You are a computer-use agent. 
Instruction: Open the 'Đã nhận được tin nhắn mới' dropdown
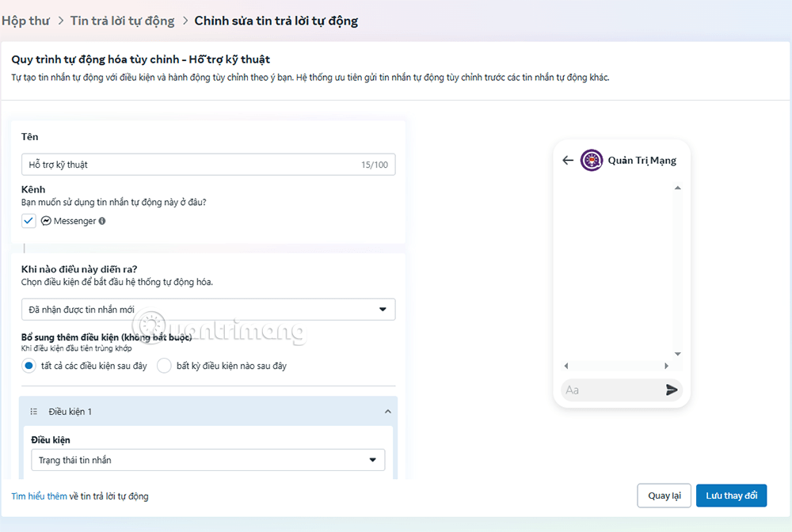208,309
